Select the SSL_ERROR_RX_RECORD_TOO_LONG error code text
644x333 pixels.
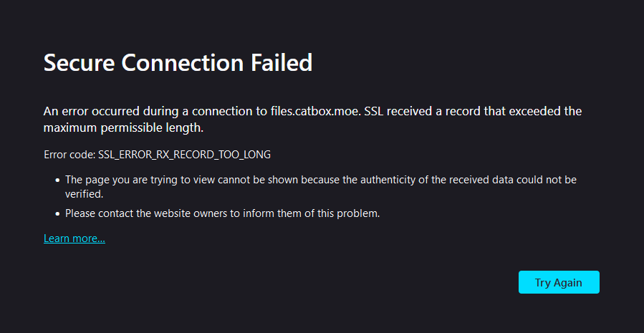184,155
